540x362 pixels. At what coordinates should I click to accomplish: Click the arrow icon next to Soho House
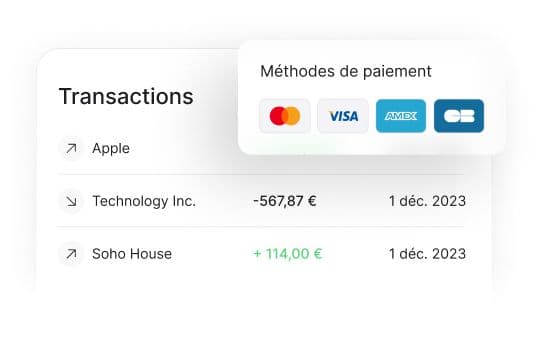pyautogui.click(x=71, y=254)
